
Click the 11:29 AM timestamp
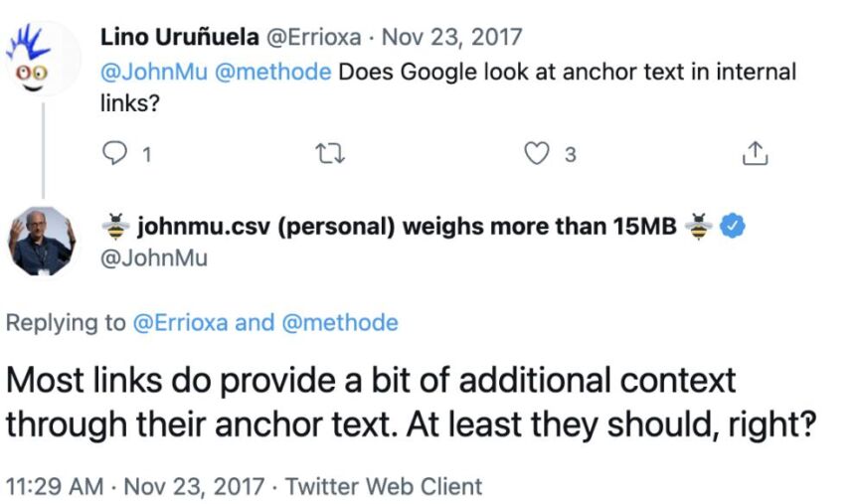(x=55, y=486)
